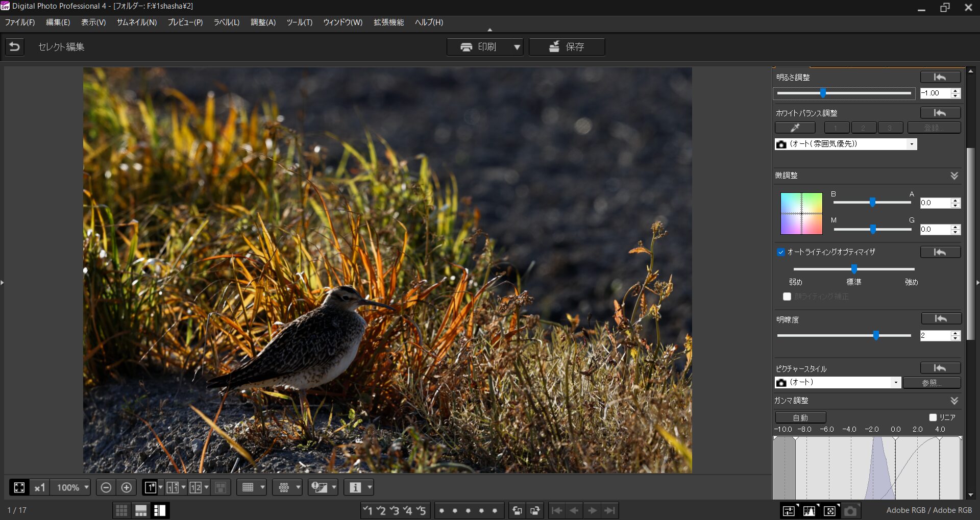The image size is (980, 520).
Task: Open the 調整(A) menu
Action: click(263, 22)
